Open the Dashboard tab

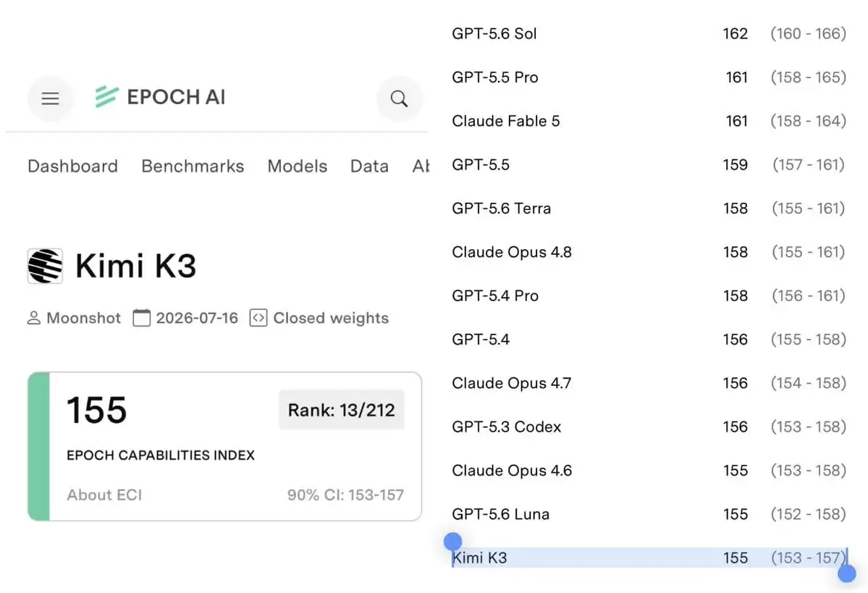click(x=72, y=166)
